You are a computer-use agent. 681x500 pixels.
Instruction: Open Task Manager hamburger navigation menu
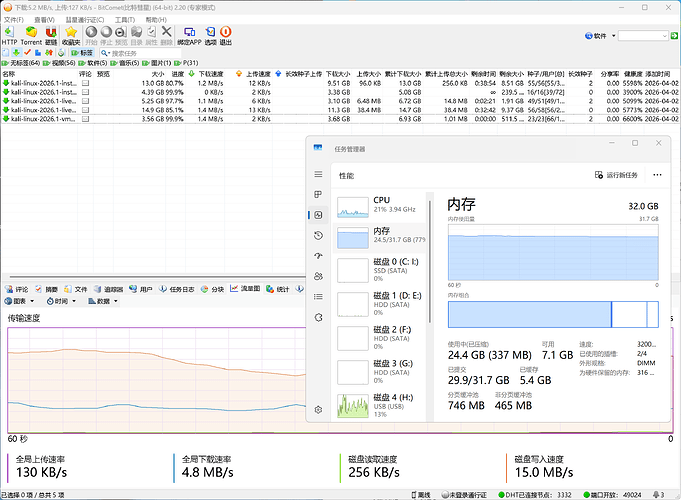click(x=318, y=174)
